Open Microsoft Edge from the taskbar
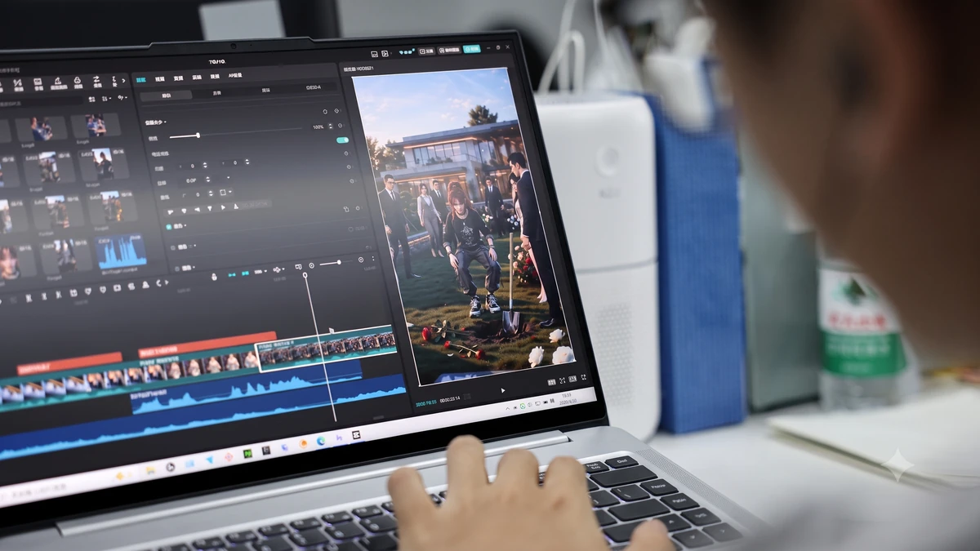The width and height of the screenshot is (980, 551). pyautogui.click(x=321, y=441)
